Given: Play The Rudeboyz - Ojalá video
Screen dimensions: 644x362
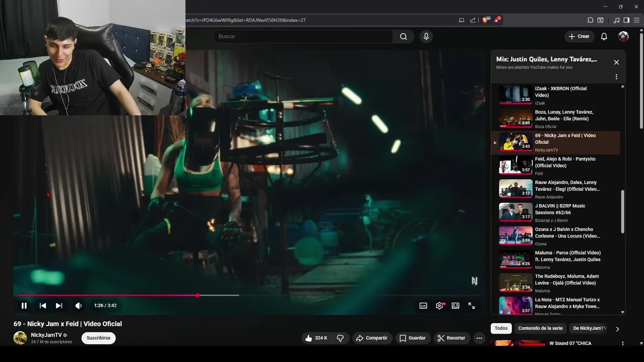Looking at the screenshot, I should [x=555, y=283].
